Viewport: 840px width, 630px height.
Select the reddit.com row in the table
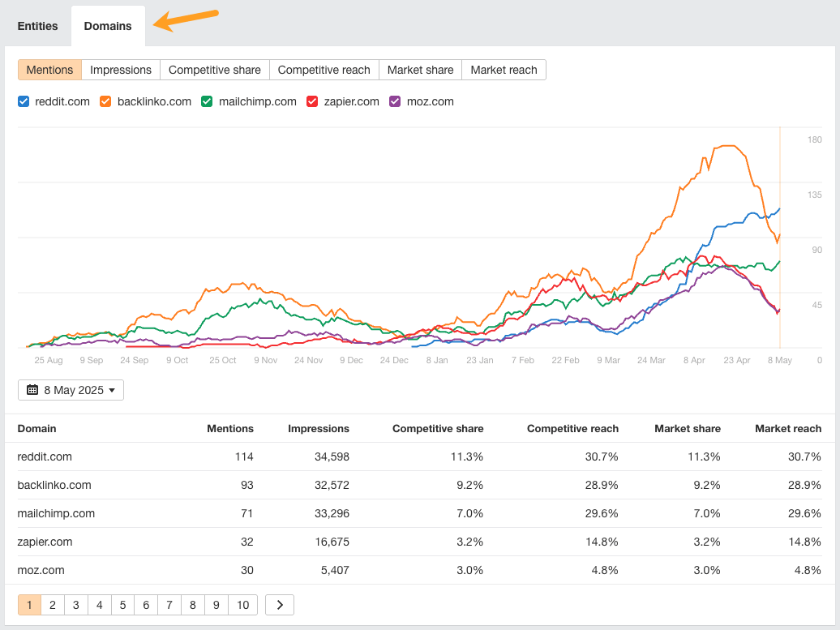tap(45, 456)
